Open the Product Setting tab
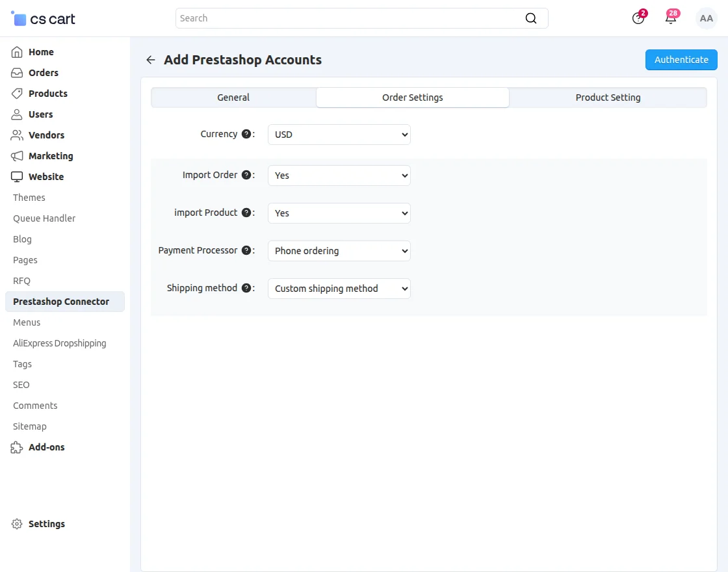The image size is (728, 572). point(607,97)
